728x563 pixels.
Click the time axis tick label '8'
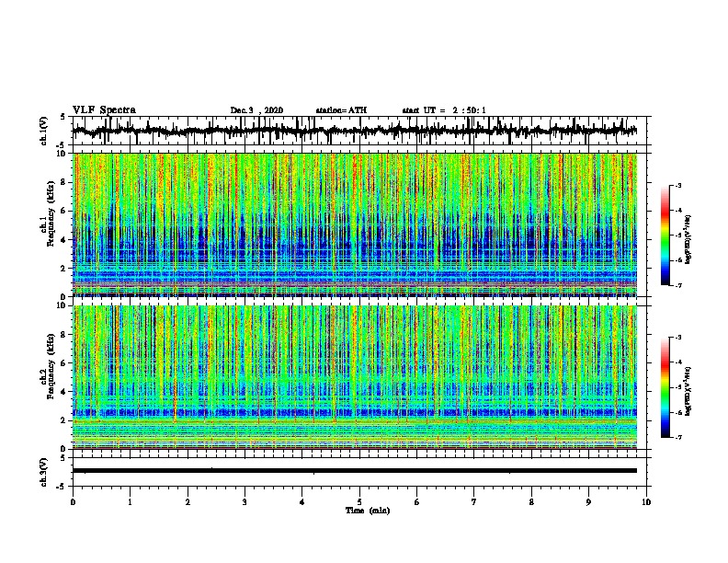point(531,502)
